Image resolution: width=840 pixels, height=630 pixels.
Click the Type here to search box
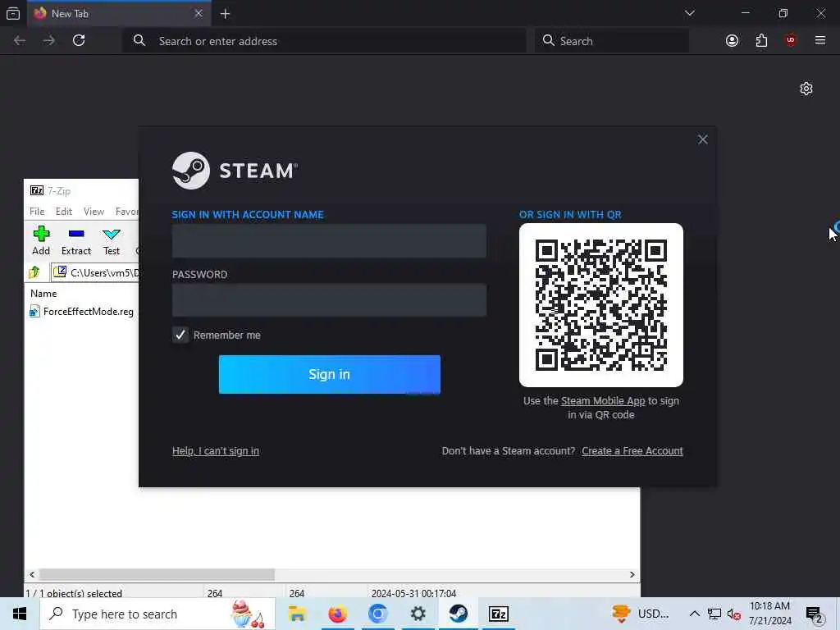tap(157, 614)
